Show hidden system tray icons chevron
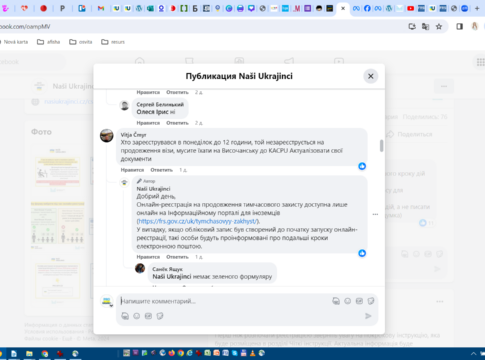 (473, 354)
